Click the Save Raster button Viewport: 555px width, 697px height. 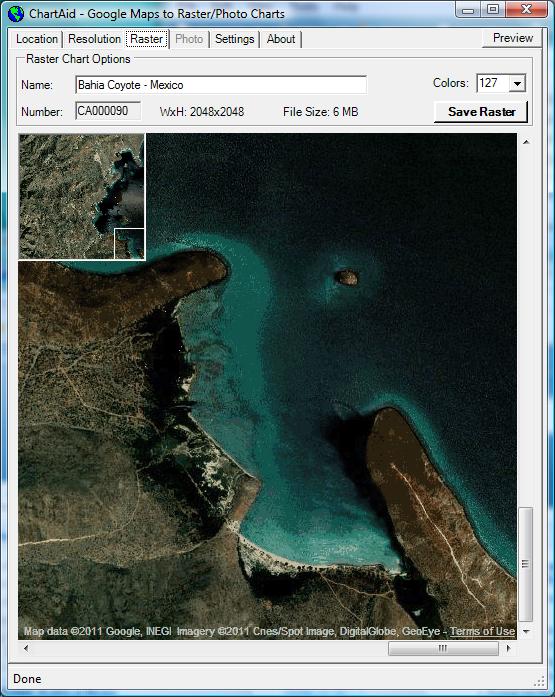pos(481,112)
